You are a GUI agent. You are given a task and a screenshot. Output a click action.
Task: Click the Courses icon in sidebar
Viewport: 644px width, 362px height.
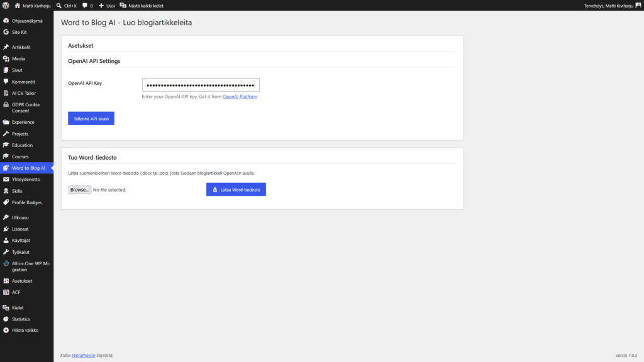6,156
